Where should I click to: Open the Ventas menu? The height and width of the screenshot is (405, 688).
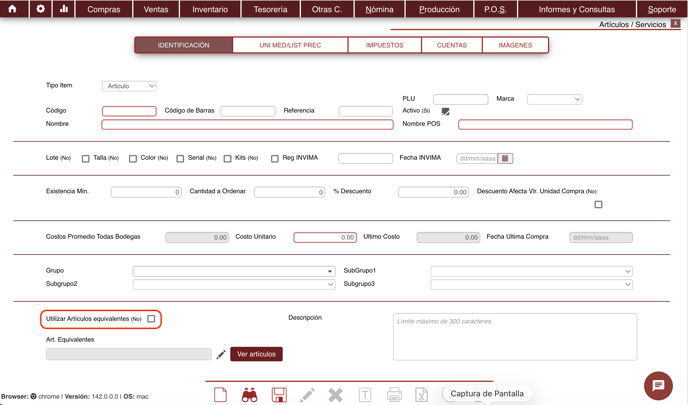pyautogui.click(x=156, y=9)
